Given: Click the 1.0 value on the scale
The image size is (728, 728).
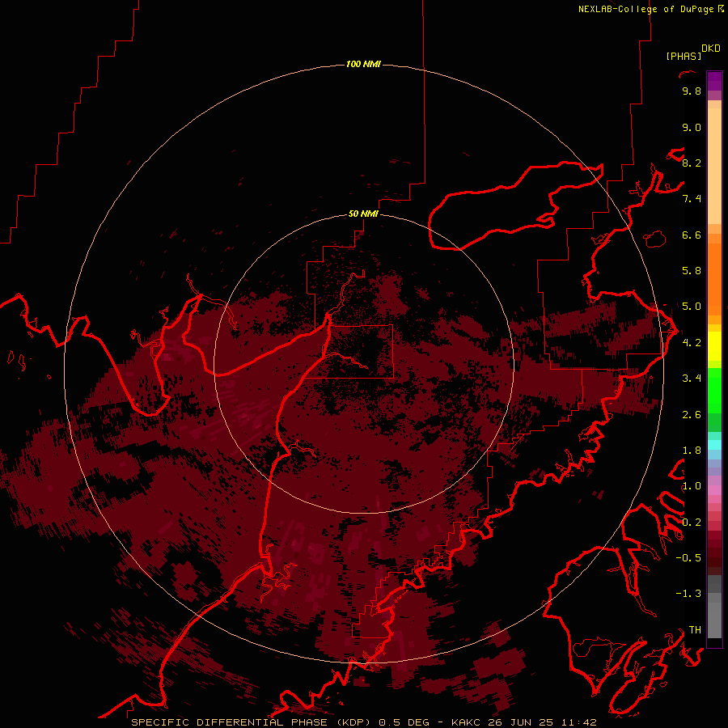Looking at the screenshot, I should pos(692,486).
